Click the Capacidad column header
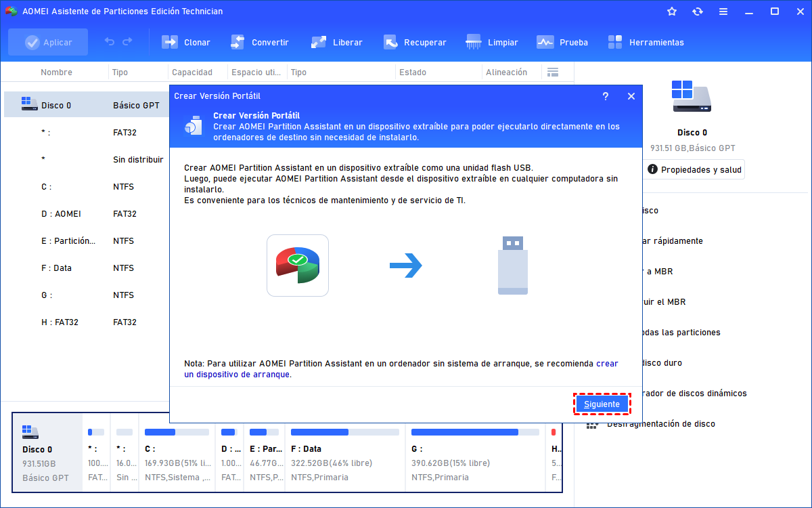The width and height of the screenshot is (812, 508). (192, 72)
